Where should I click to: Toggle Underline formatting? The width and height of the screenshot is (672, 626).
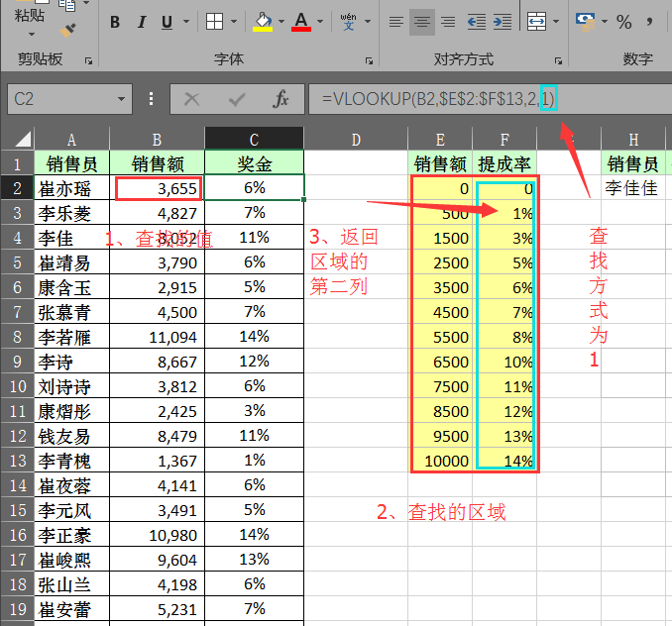point(168,22)
